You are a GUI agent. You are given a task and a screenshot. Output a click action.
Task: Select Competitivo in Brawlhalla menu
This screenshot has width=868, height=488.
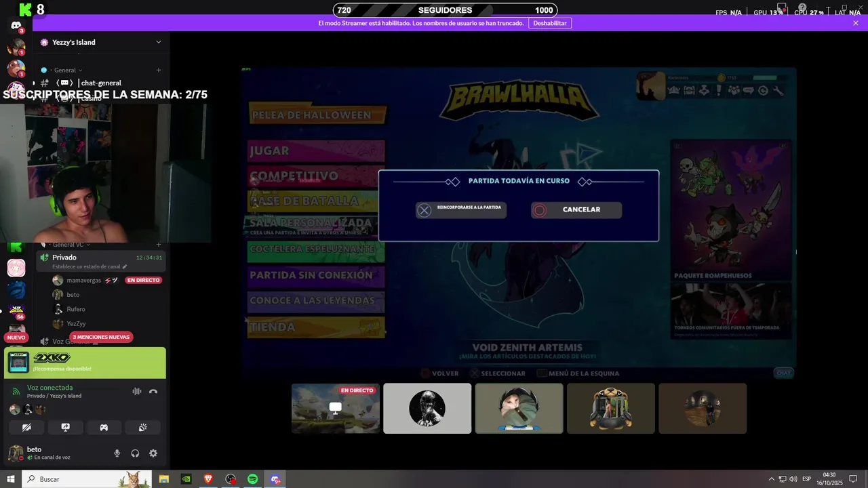317,176
